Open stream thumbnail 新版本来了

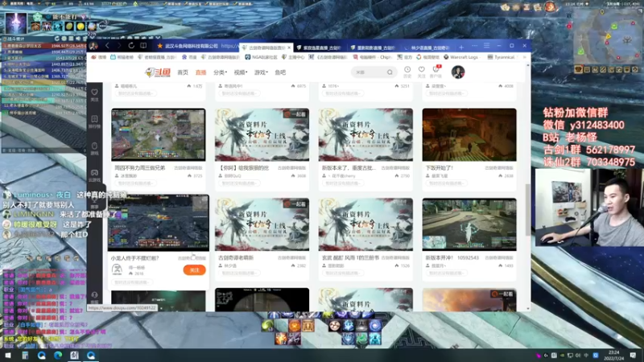[365, 134]
